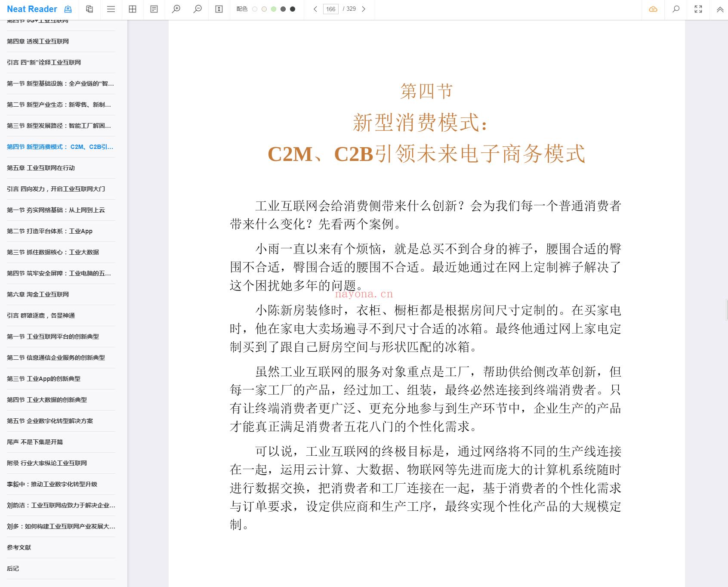Switch to the grid layout view icon
This screenshot has width=728, height=587.
133,9
